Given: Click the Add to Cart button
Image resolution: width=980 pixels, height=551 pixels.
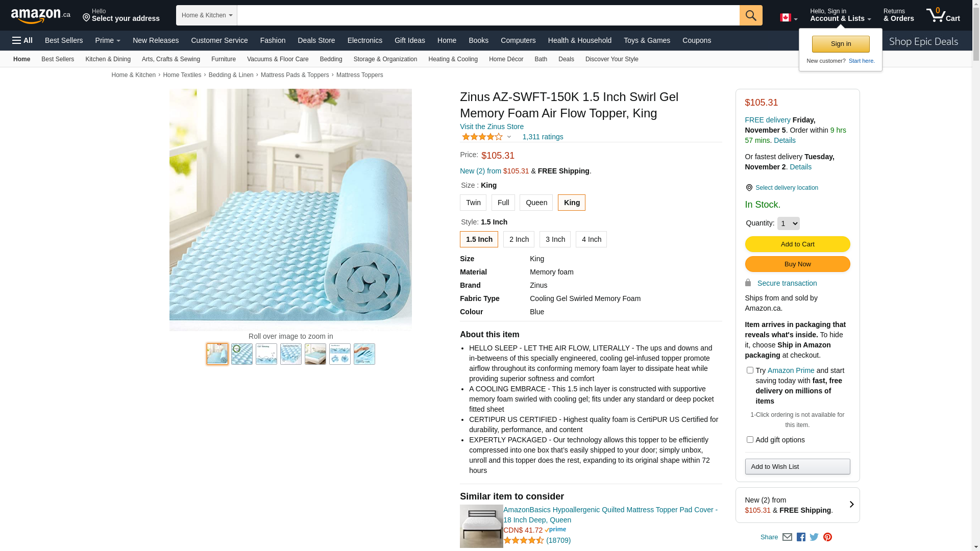Looking at the screenshot, I should pyautogui.click(x=797, y=244).
